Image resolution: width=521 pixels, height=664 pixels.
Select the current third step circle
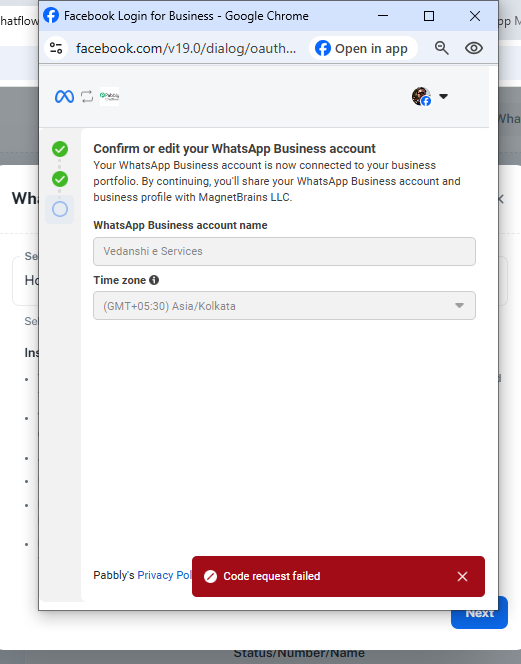(x=60, y=209)
